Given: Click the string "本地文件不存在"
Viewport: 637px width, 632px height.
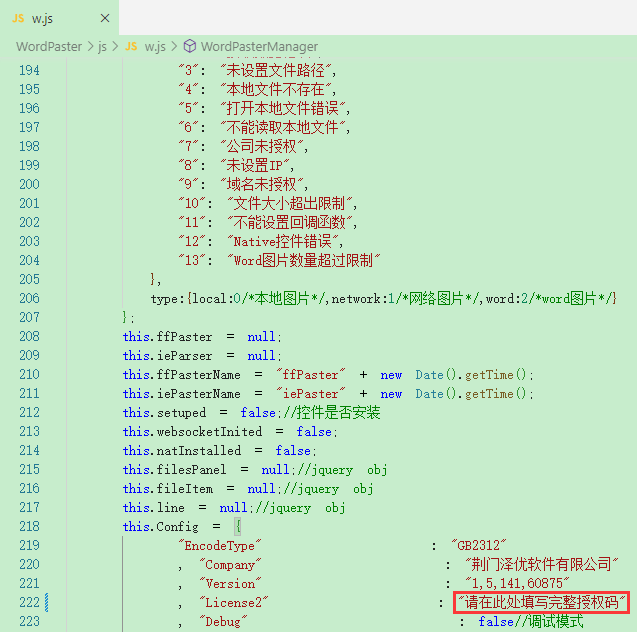Looking at the screenshot, I should click(276, 89).
